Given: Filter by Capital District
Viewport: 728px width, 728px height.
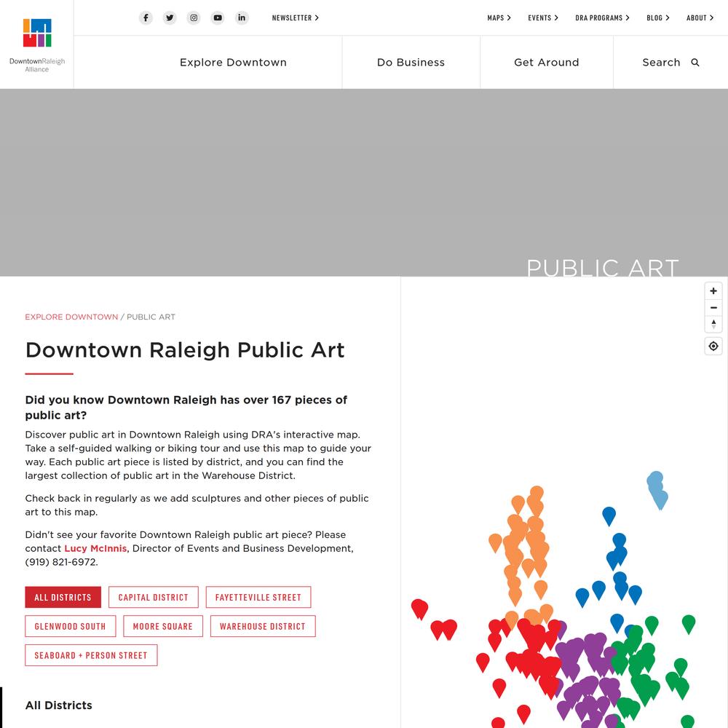Looking at the screenshot, I should click(153, 598).
